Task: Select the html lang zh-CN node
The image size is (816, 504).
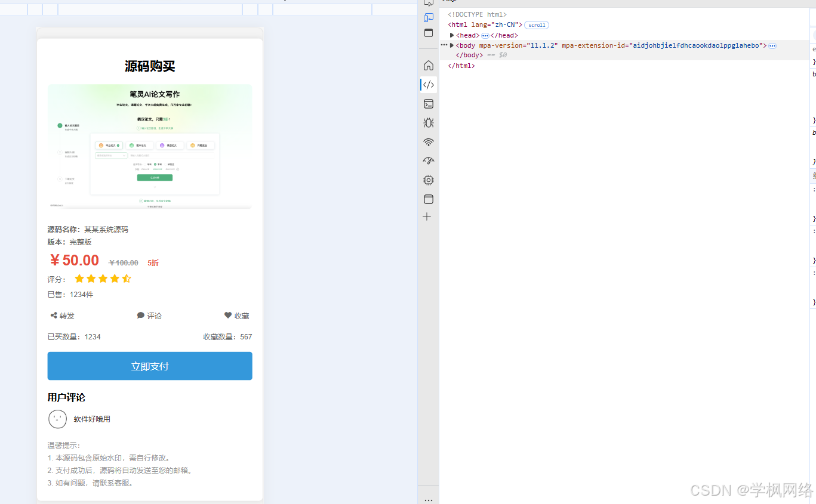Action: (485, 25)
